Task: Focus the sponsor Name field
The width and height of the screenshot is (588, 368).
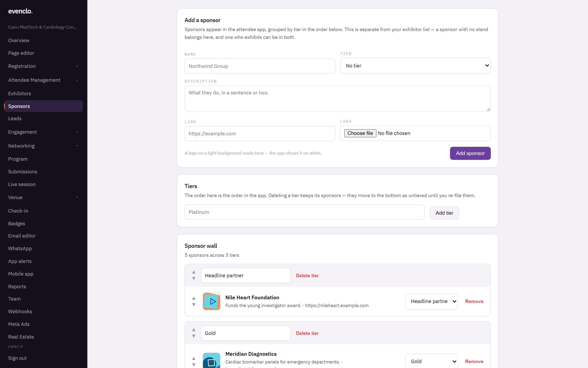Action: click(x=260, y=66)
